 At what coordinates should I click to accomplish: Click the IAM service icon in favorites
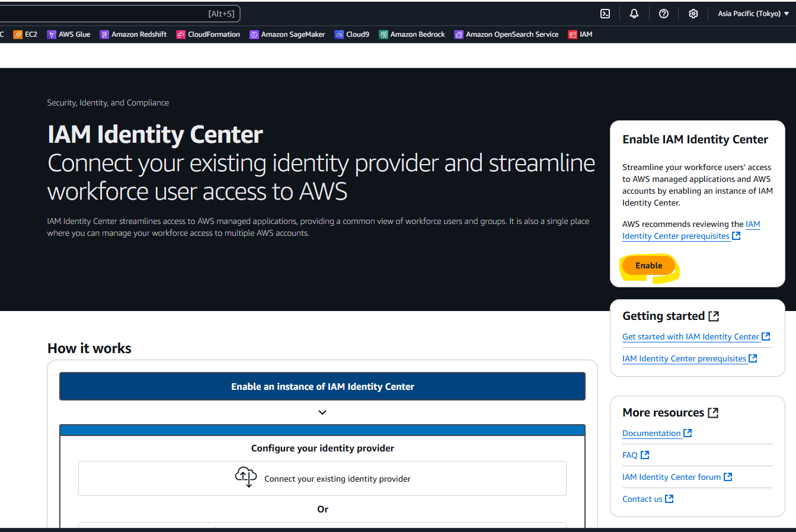tap(573, 34)
